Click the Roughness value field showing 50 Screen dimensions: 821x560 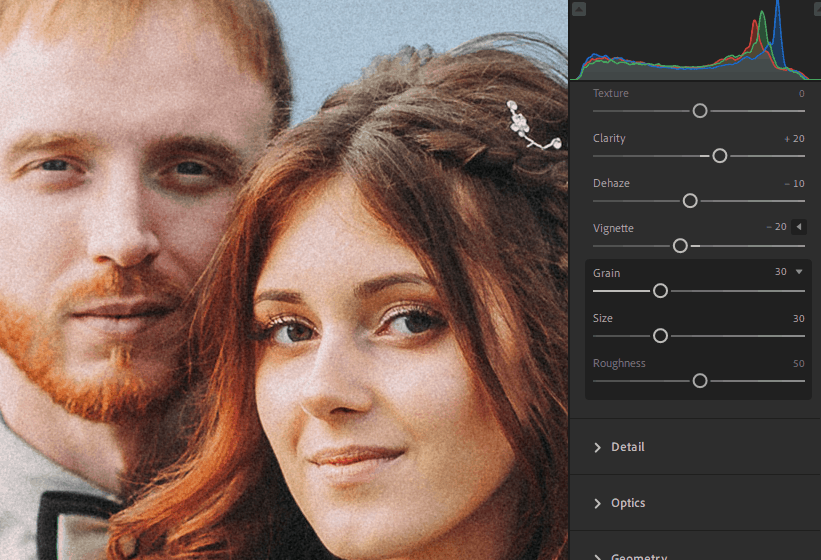coord(798,364)
